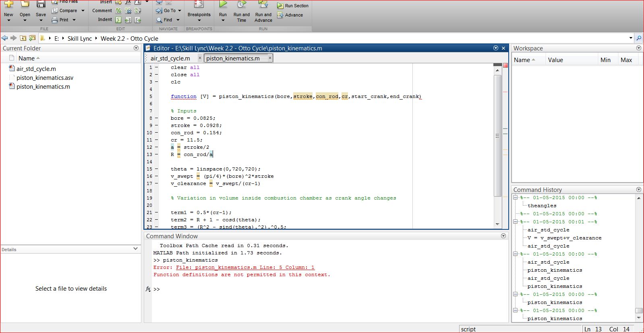Click the red code analyzer indicator square
The image size is (644, 333).
pos(505,65)
